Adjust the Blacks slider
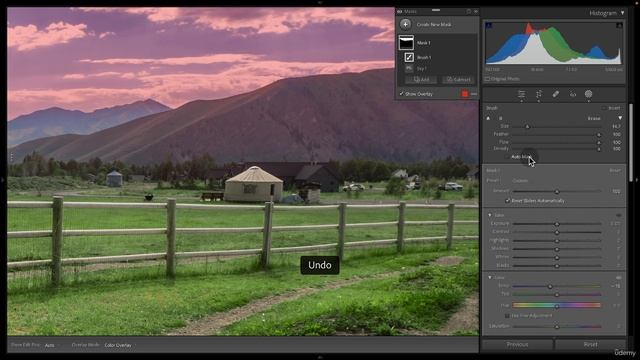The width and height of the screenshot is (640, 360). click(x=556, y=265)
